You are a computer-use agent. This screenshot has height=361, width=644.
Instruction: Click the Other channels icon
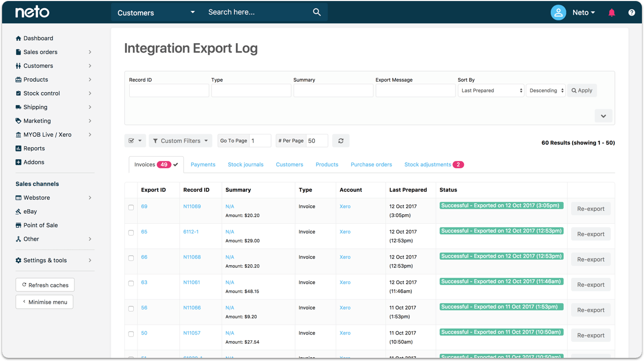coord(19,239)
